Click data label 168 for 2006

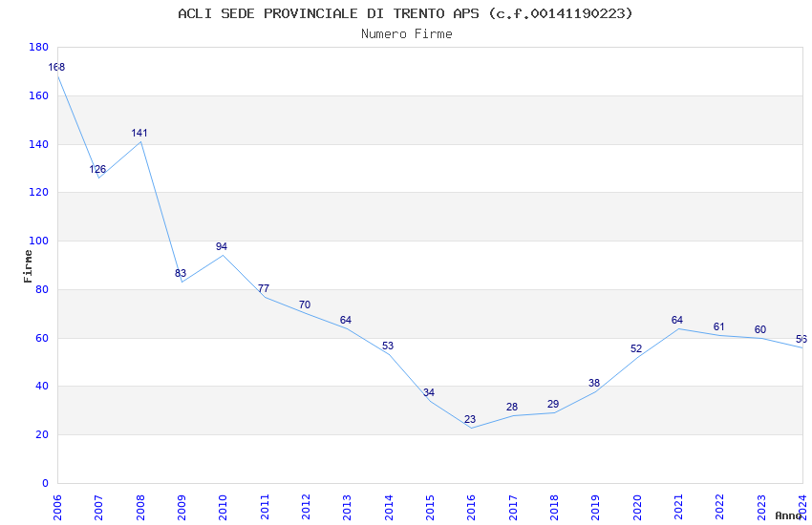pos(56,67)
